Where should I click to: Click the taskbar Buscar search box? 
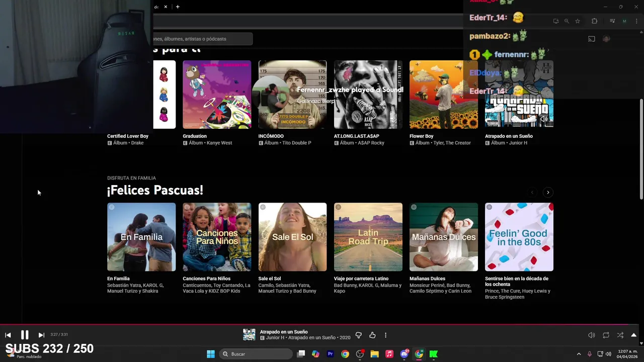click(257, 354)
